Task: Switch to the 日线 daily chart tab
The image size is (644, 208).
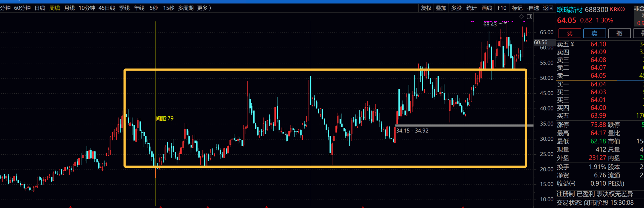Action: coord(40,8)
